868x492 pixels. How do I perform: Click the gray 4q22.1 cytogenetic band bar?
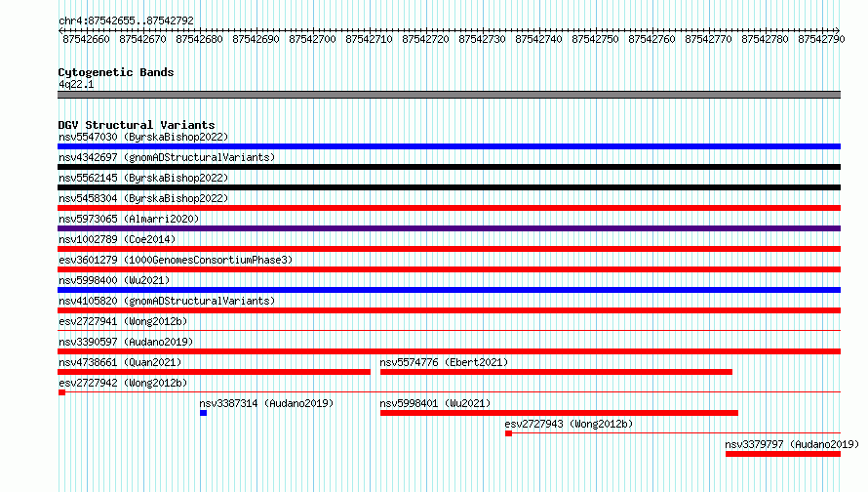449,95
